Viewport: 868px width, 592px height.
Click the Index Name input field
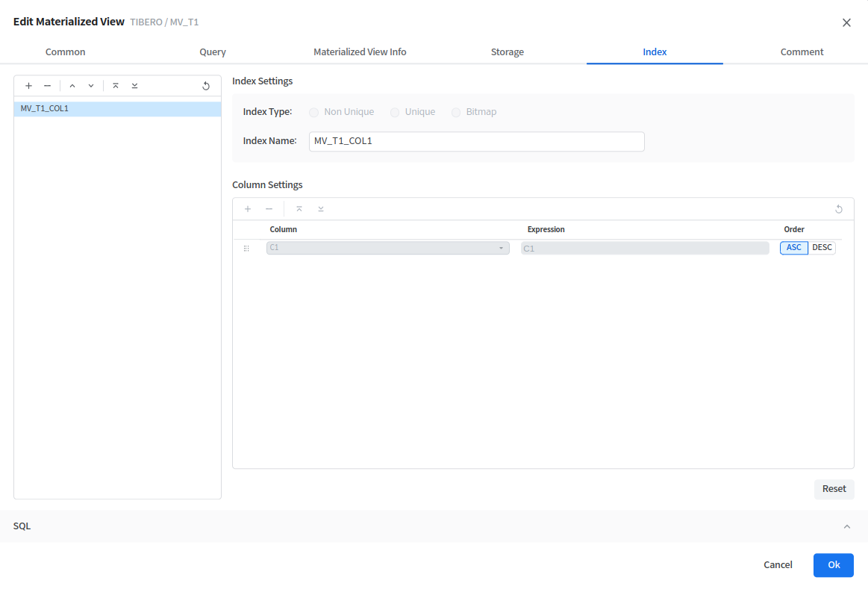click(x=476, y=141)
